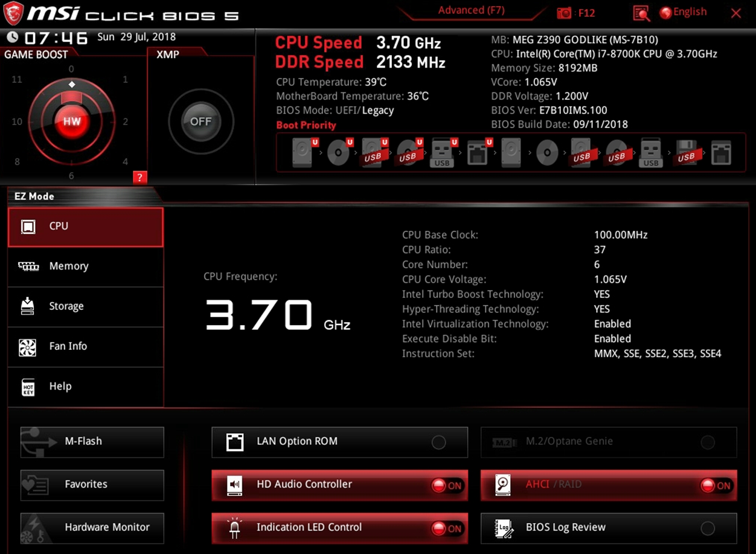Image resolution: width=756 pixels, height=554 pixels.
Task: Select the legacy hard disk boot icon without U badge
Action: point(511,153)
